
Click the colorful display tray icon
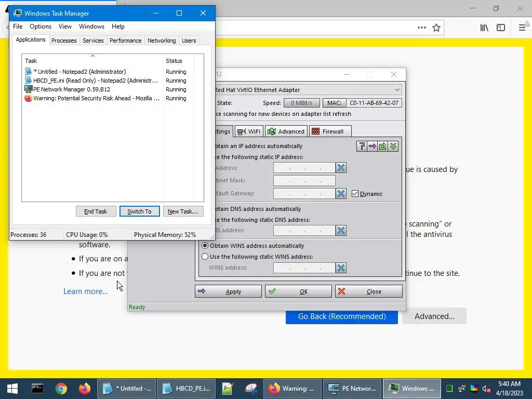tap(474, 389)
